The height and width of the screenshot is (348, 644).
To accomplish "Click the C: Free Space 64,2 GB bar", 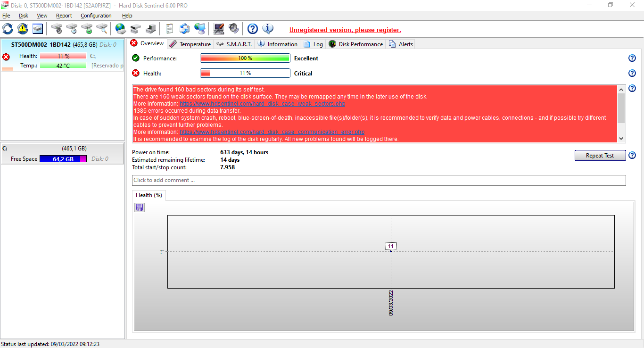I will 63,159.
